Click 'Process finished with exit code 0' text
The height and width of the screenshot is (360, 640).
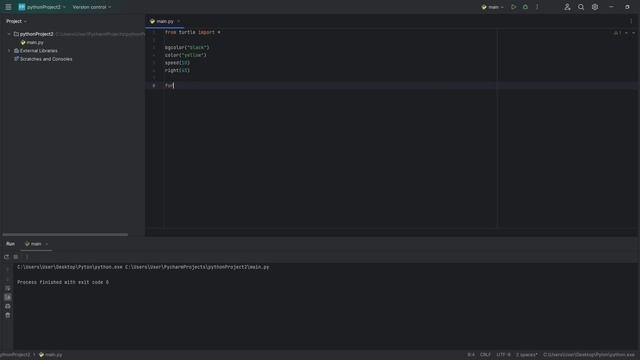tap(63, 282)
